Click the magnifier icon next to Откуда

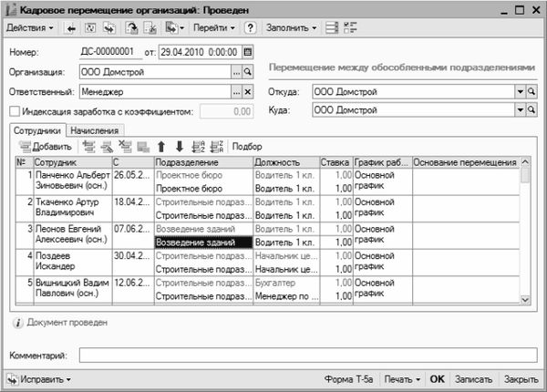pyautogui.click(x=532, y=92)
